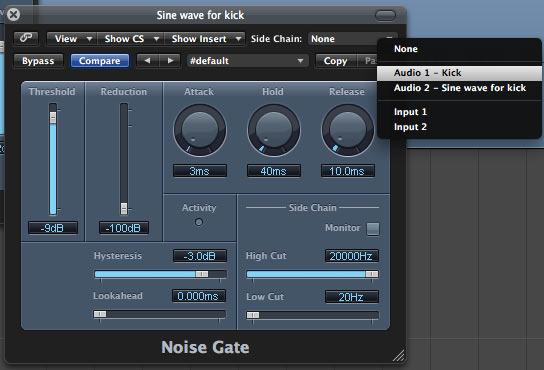
Task: Expand the Show Insert dropdown
Action: 205,39
